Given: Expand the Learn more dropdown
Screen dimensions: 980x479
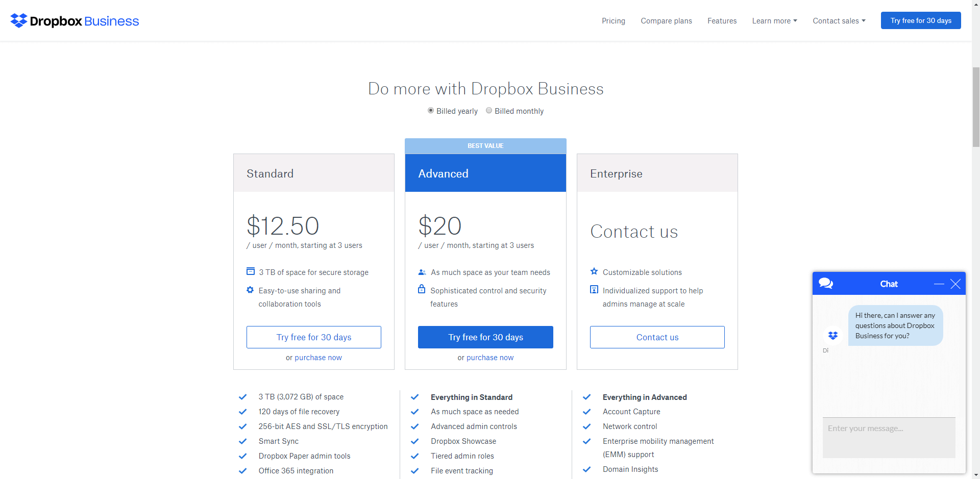Looking at the screenshot, I should coord(774,21).
